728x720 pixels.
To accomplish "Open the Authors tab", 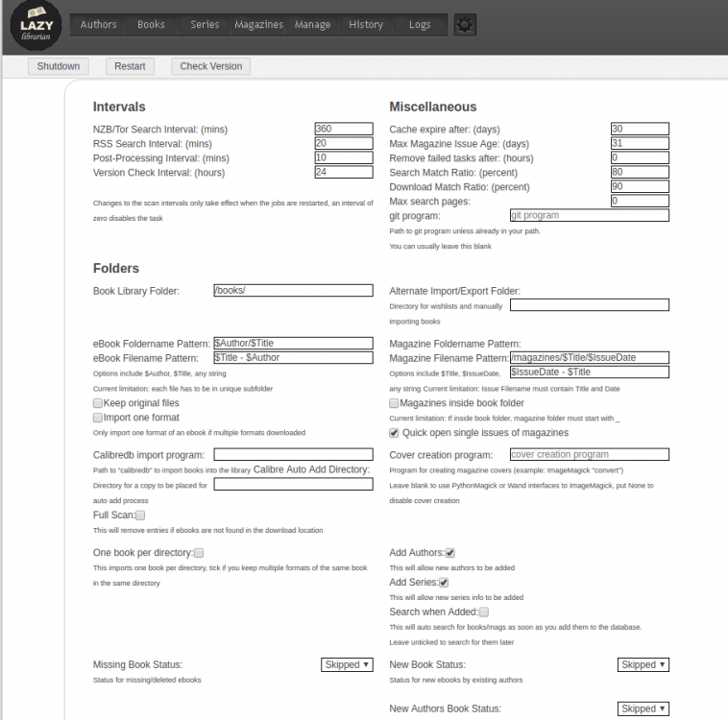I will [x=98, y=25].
